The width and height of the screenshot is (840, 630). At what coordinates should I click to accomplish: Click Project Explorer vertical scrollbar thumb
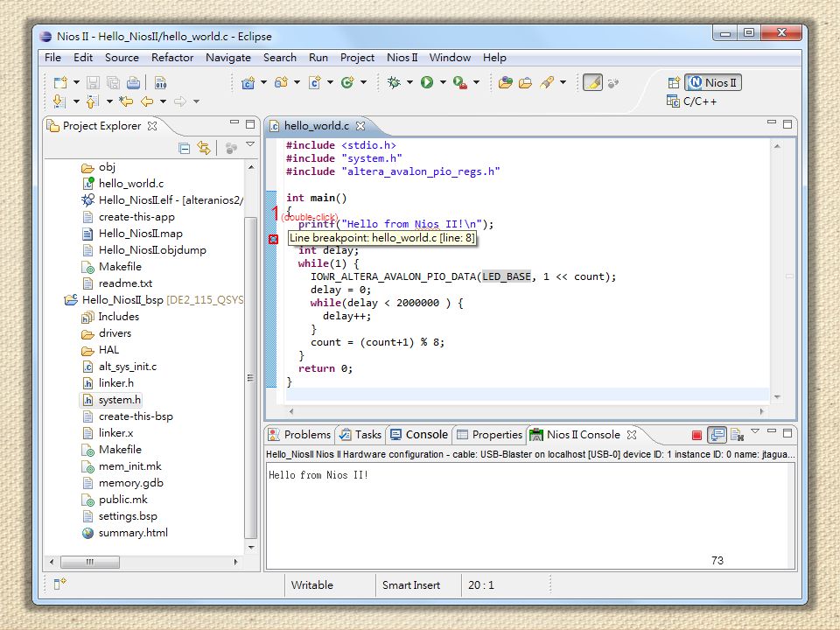click(250, 377)
